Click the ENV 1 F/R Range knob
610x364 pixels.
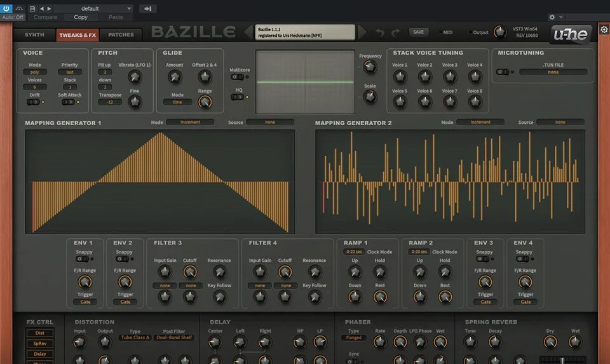tap(85, 281)
